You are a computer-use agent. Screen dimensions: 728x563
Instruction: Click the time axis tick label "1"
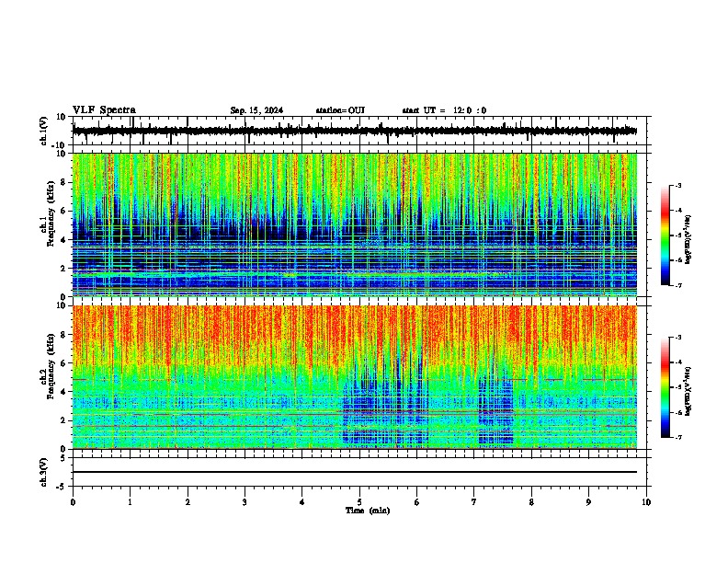click(x=130, y=502)
